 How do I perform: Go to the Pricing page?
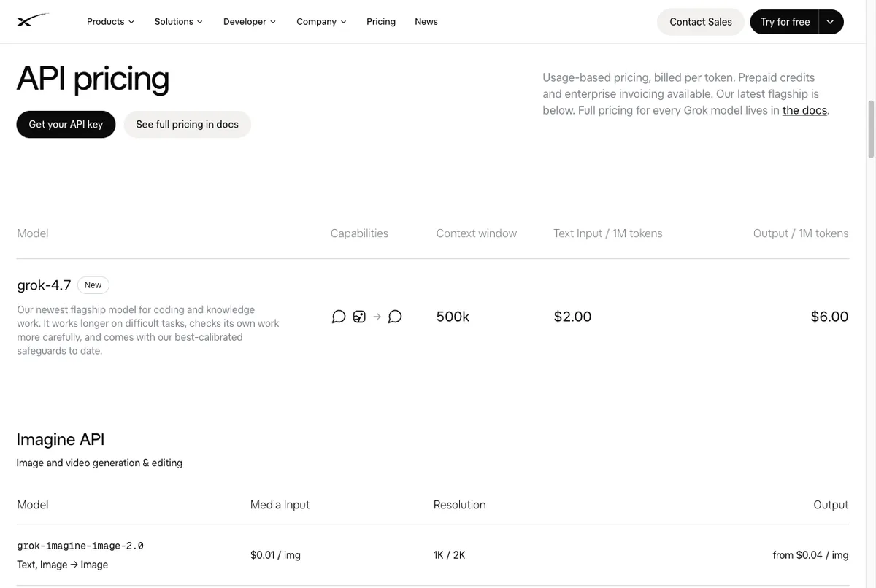(x=381, y=22)
